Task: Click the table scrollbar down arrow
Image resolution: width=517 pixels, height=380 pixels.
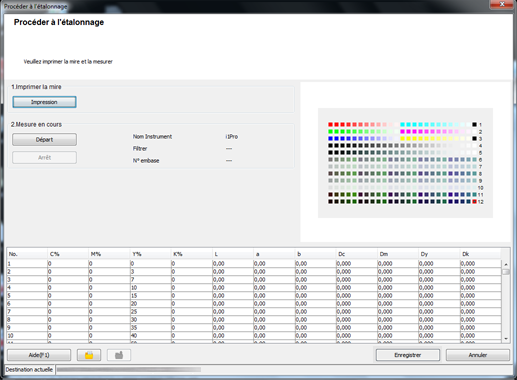Action: [506, 339]
